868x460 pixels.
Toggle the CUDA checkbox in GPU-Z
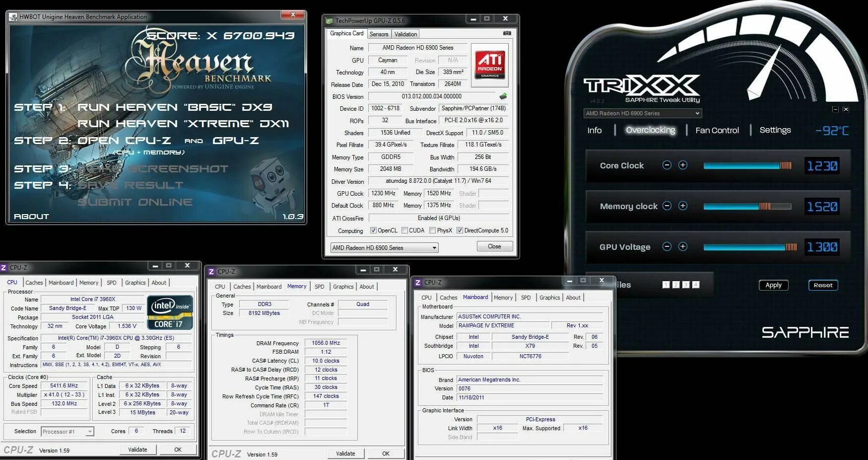click(404, 230)
